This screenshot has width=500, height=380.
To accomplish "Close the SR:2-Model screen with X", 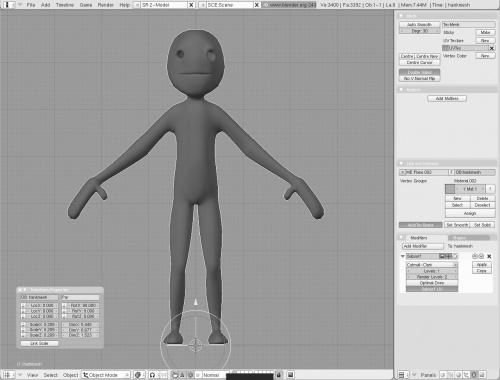I will pyautogui.click(x=191, y=5).
